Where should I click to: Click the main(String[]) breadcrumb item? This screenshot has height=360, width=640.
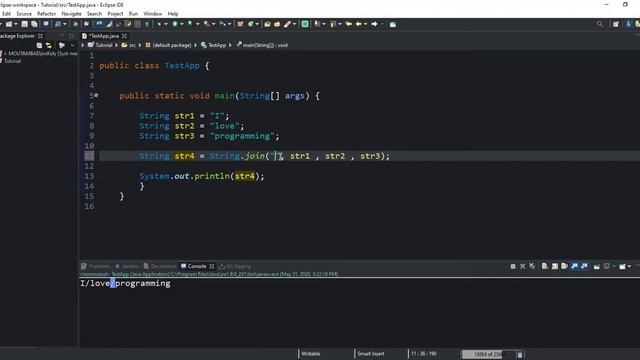point(265,45)
